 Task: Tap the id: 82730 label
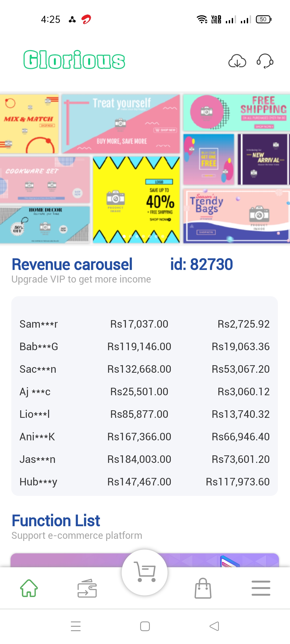(x=201, y=265)
